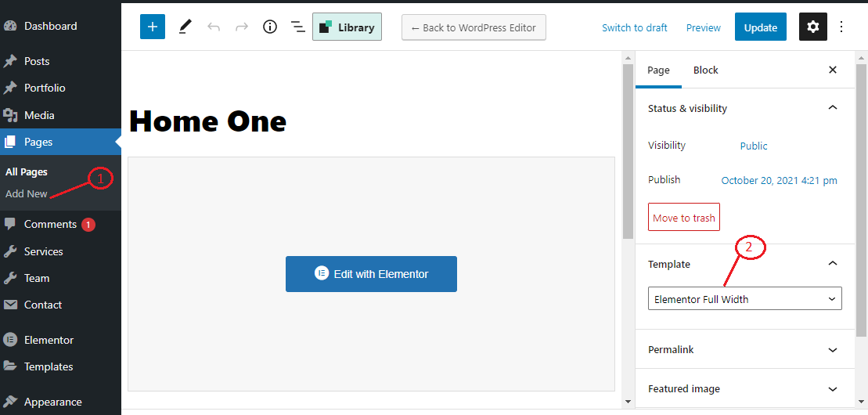
Task: Close the settings sidebar with X
Action: click(833, 70)
